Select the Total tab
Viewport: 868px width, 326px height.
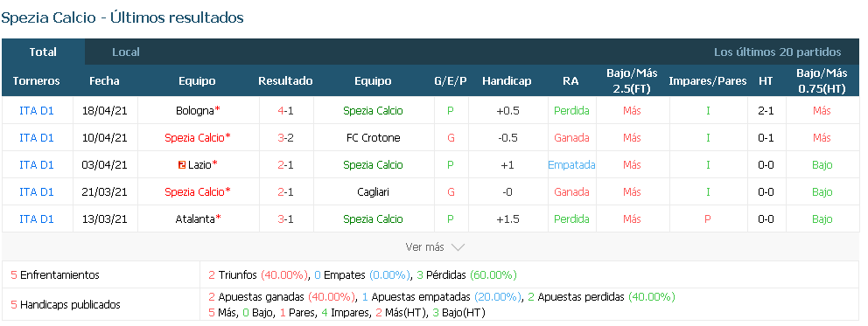pos(43,52)
